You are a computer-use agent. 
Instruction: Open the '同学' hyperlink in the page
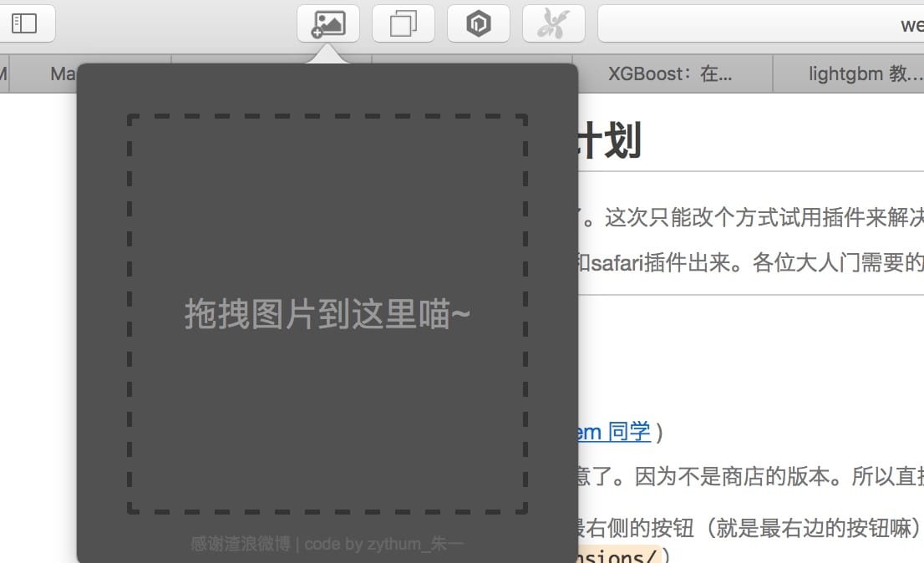613,432
